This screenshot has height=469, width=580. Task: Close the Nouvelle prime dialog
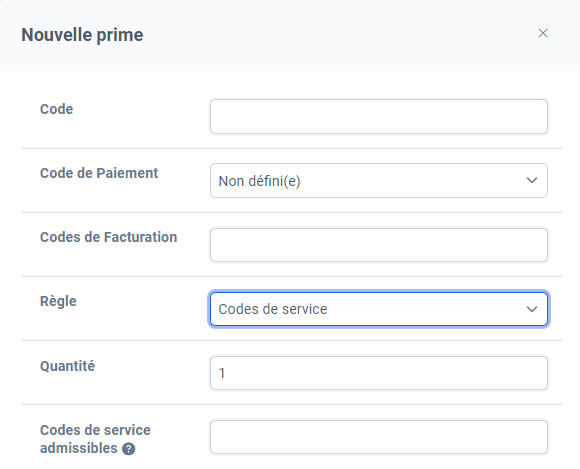pos(543,33)
